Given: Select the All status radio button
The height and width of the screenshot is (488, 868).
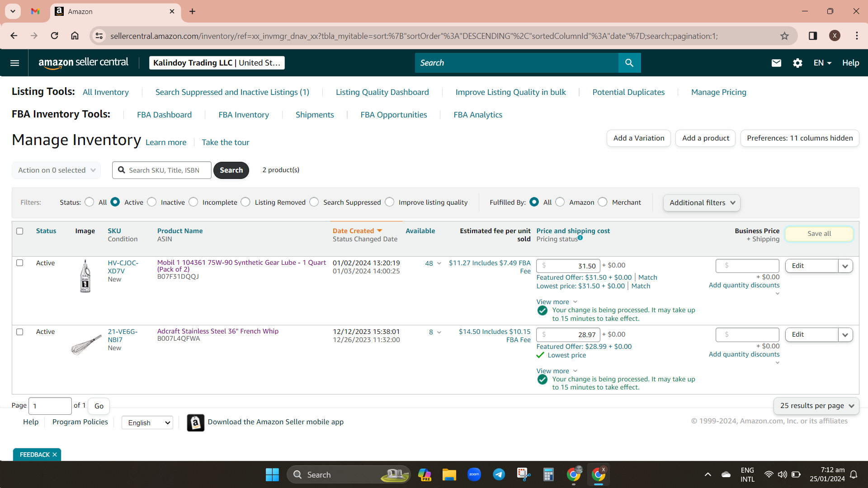Looking at the screenshot, I should (90, 202).
